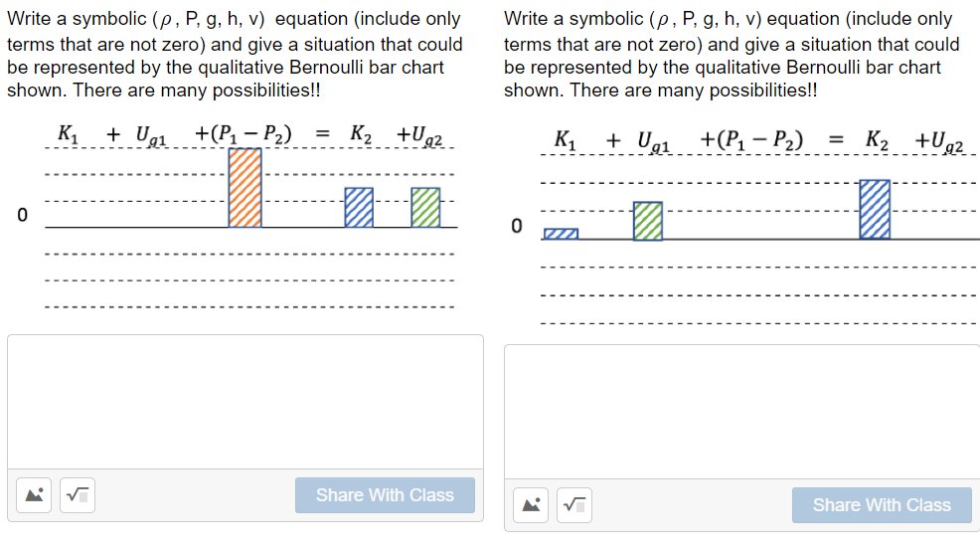The image size is (980, 552).
Task: Click the blue K2 bar in left chart
Action: [x=360, y=207]
